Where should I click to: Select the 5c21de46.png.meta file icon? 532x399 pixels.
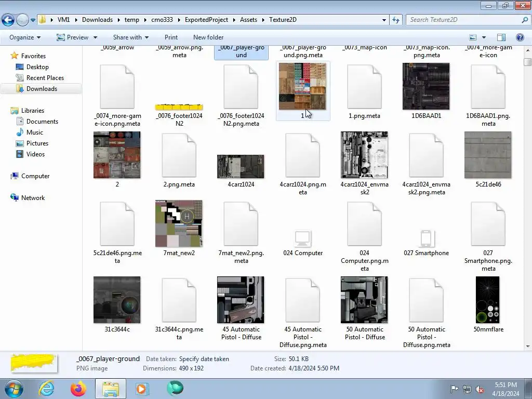[x=117, y=224]
